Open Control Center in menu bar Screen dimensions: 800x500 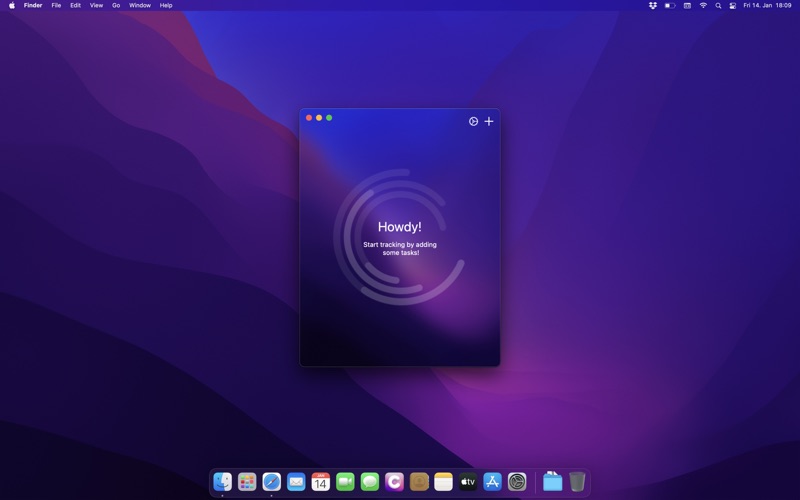point(733,6)
